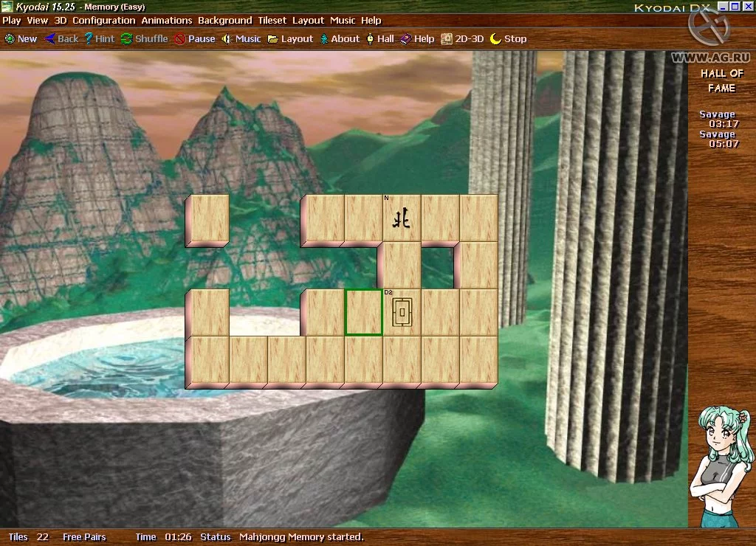
Task: Open the View menu
Action: [37, 21]
